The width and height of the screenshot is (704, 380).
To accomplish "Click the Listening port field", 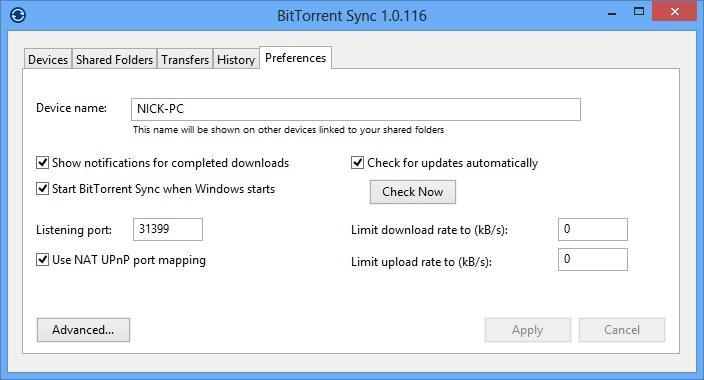I will [x=168, y=229].
